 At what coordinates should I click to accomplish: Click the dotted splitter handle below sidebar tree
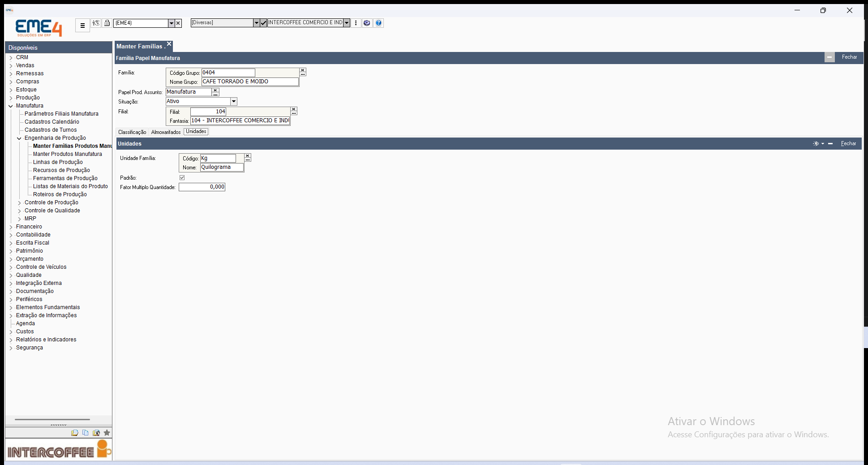click(59, 425)
